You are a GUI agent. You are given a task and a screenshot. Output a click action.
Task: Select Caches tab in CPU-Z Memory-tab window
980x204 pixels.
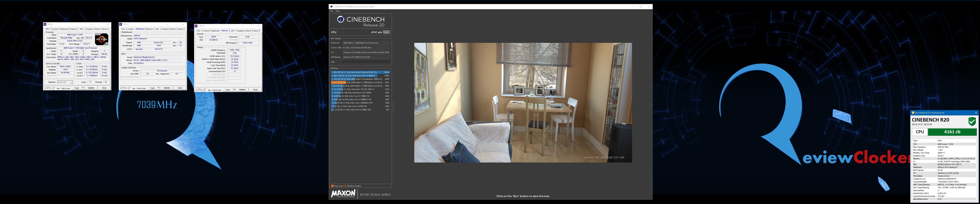pyautogui.click(x=206, y=31)
